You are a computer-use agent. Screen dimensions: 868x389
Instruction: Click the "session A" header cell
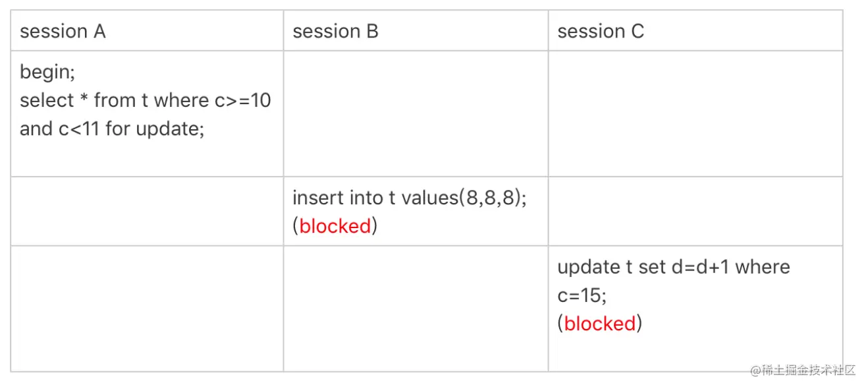[63, 32]
